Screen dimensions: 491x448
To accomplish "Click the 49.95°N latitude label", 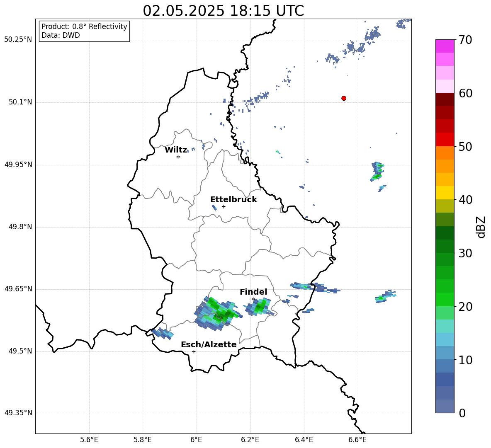I will pyautogui.click(x=18, y=165).
